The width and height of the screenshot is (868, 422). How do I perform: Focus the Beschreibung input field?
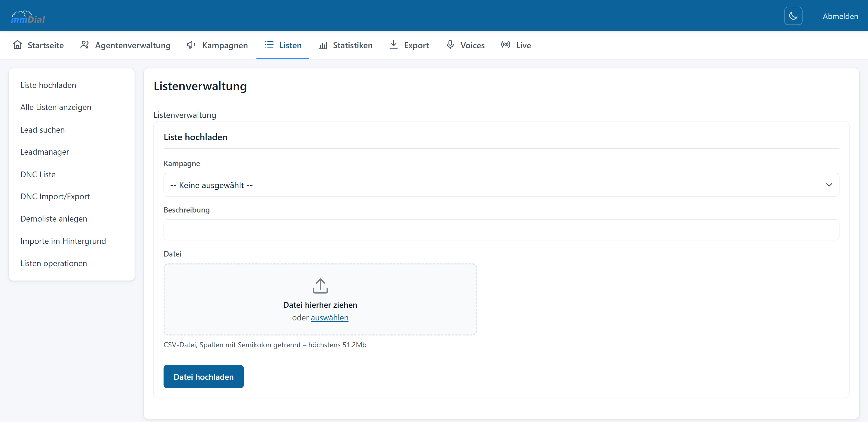(x=501, y=230)
